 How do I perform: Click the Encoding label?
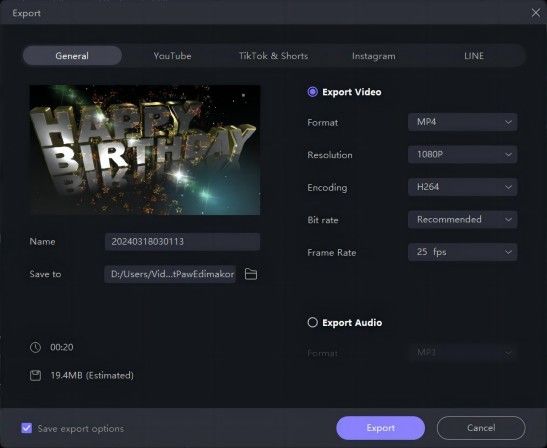coord(327,188)
